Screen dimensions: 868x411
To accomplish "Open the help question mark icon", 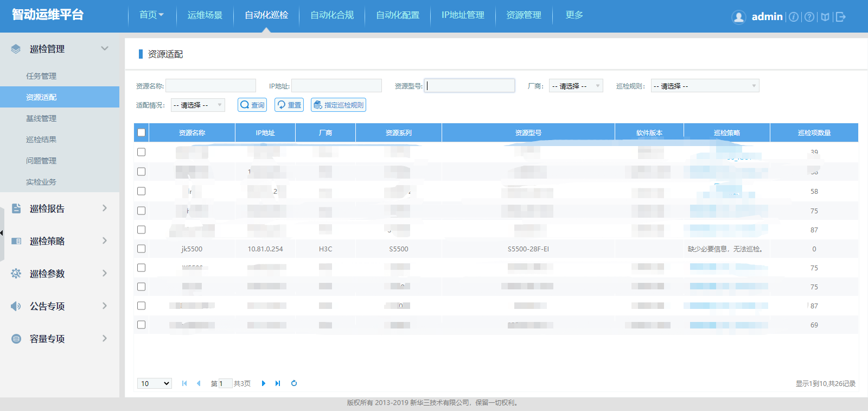I will (x=809, y=17).
